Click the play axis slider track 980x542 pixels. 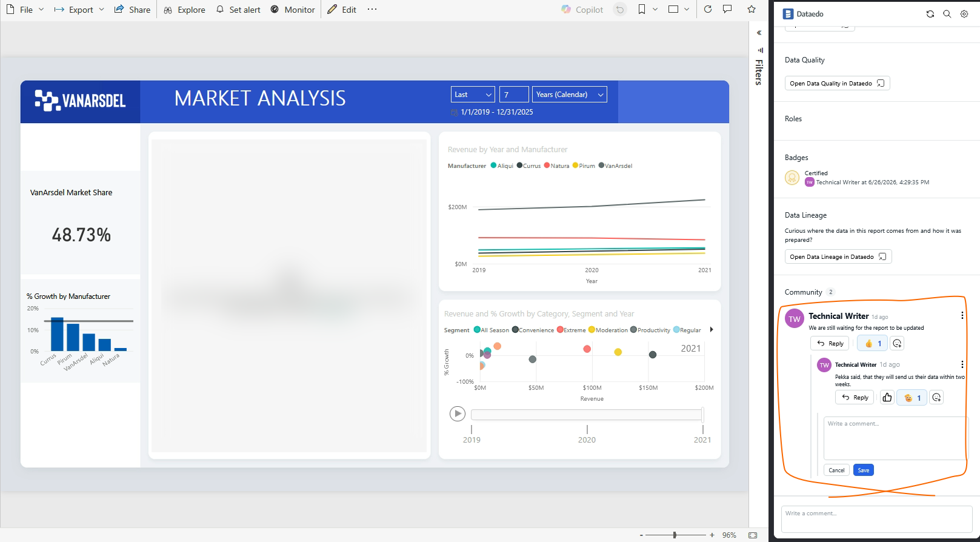(587, 415)
